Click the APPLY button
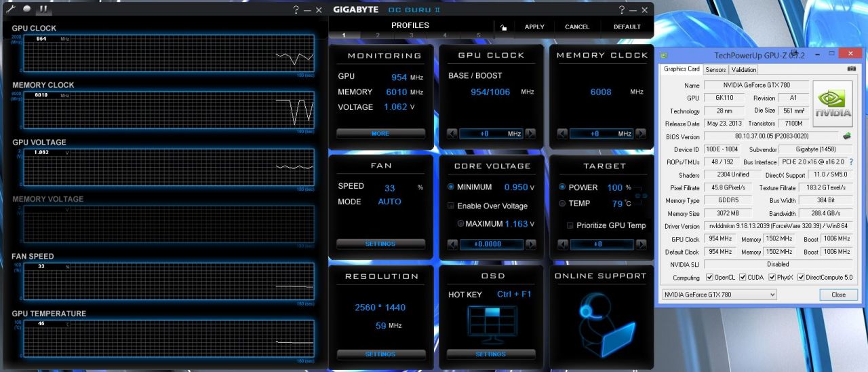The width and height of the screenshot is (868, 372). click(x=534, y=27)
